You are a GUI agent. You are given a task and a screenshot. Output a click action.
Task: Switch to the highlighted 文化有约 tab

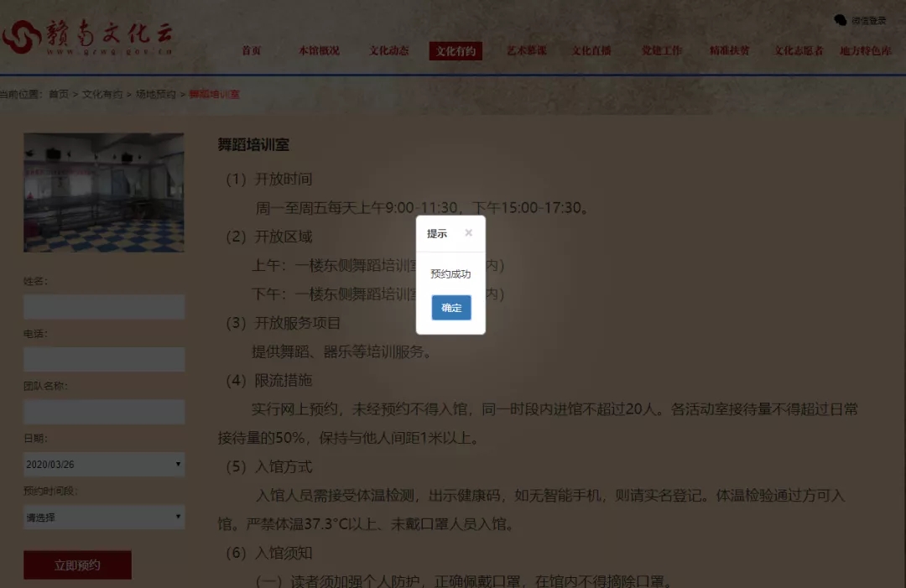coord(456,50)
